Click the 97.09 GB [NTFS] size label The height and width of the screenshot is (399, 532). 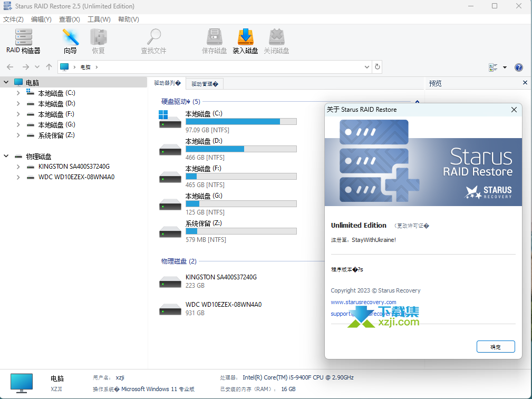click(x=207, y=130)
